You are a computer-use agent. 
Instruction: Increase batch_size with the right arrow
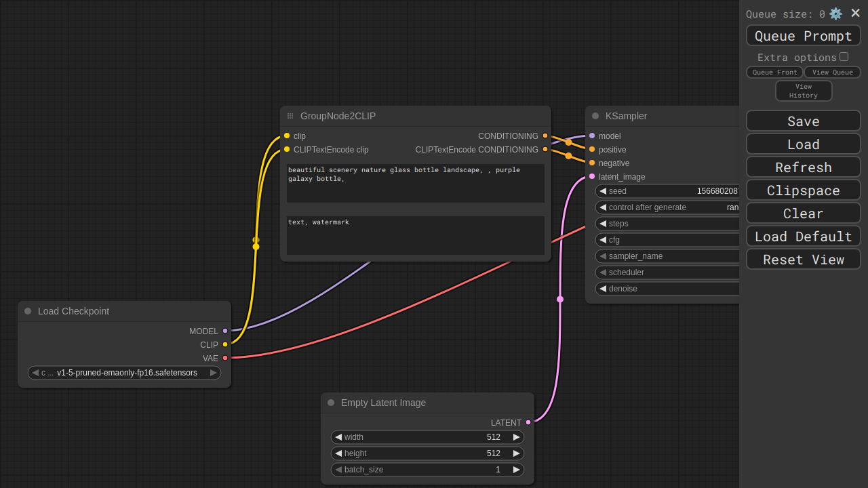pos(516,470)
